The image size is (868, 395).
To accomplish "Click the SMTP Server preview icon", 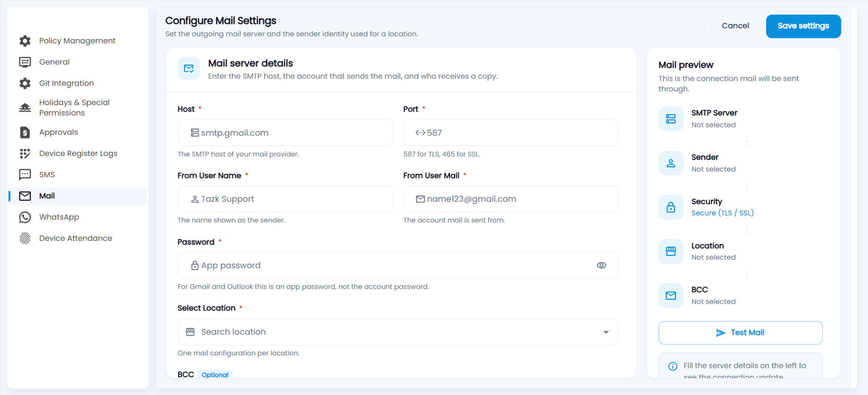I will (x=671, y=119).
